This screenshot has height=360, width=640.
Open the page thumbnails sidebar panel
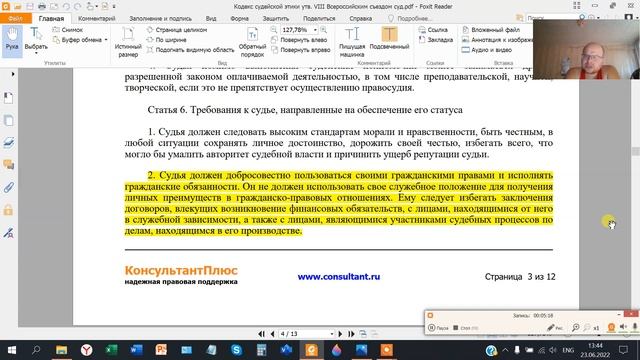[9, 120]
